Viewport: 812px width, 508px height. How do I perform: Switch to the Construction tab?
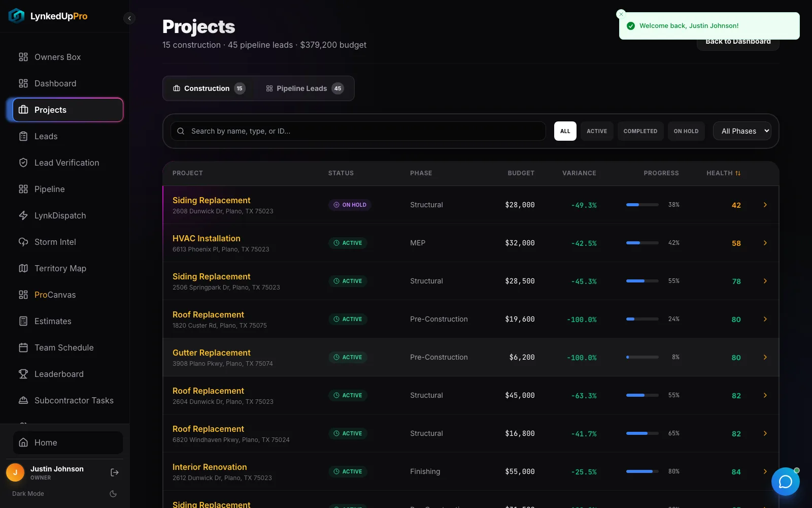point(209,88)
